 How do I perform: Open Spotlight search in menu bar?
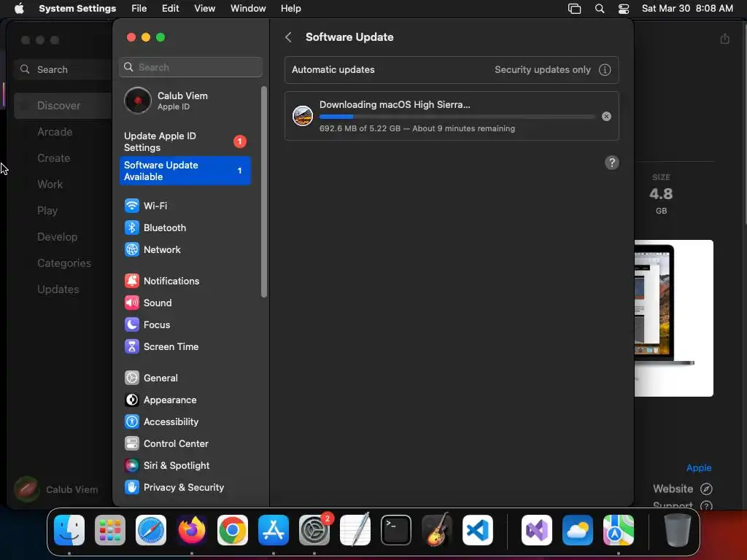[600, 9]
